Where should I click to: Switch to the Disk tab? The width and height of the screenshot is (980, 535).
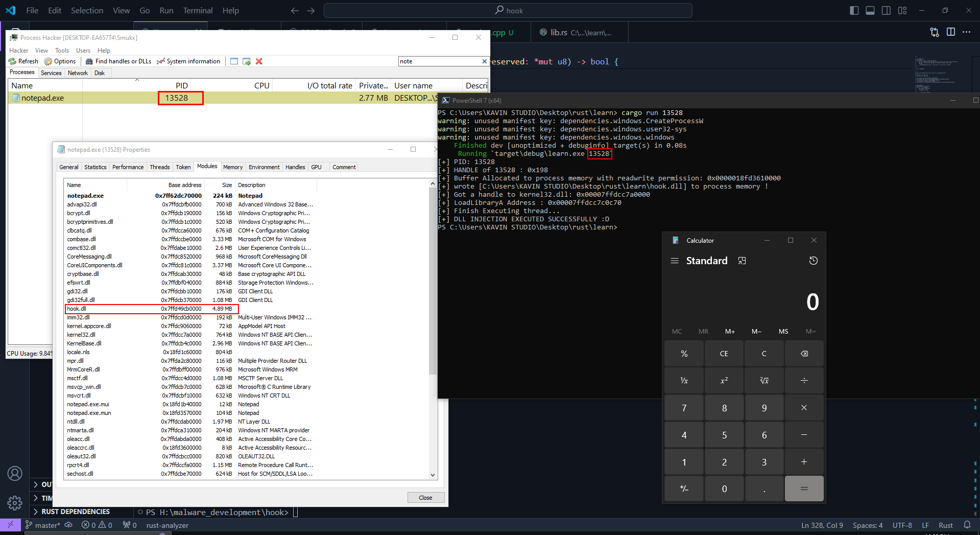pyautogui.click(x=100, y=73)
